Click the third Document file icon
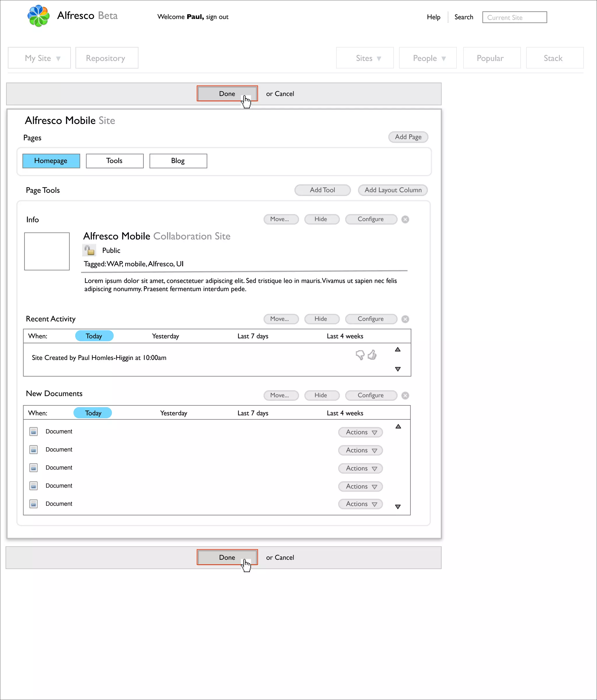Screen dimensions: 597x700 tap(34, 468)
